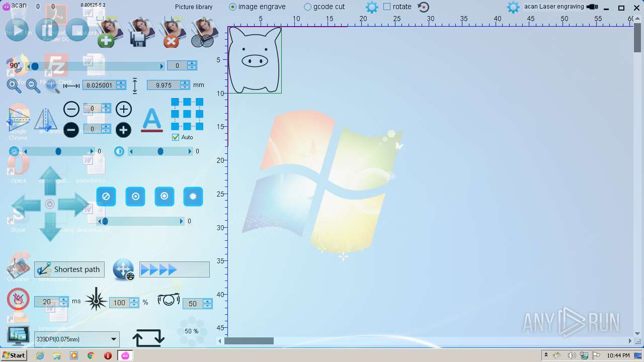Select the pig image thumbnail on canvas
Viewport: 644px width, 362px height.
pyautogui.click(x=255, y=60)
